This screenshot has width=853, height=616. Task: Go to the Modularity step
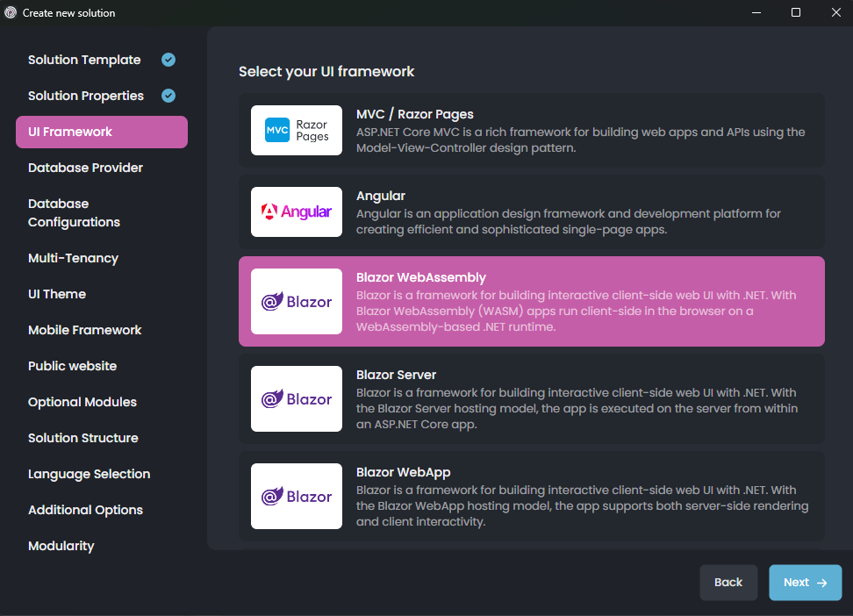(61, 546)
